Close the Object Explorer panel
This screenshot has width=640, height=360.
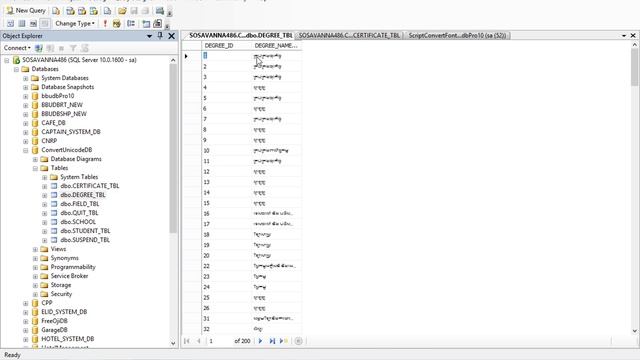point(171,36)
